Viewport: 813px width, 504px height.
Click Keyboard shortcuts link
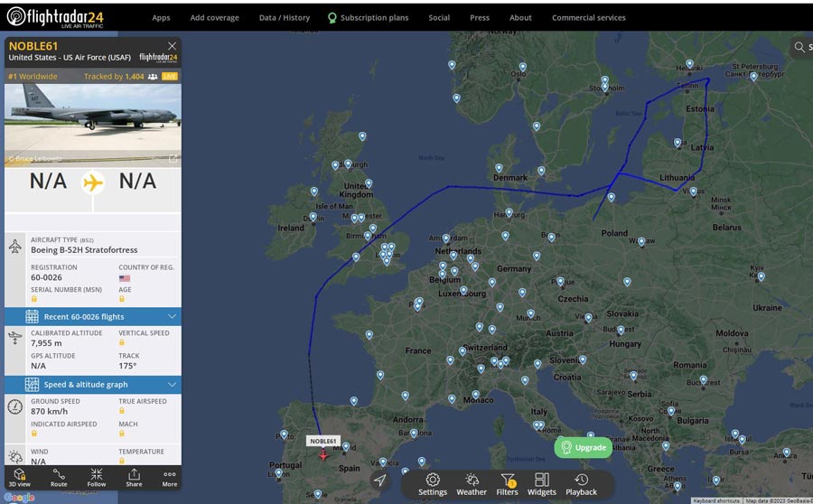(x=716, y=500)
